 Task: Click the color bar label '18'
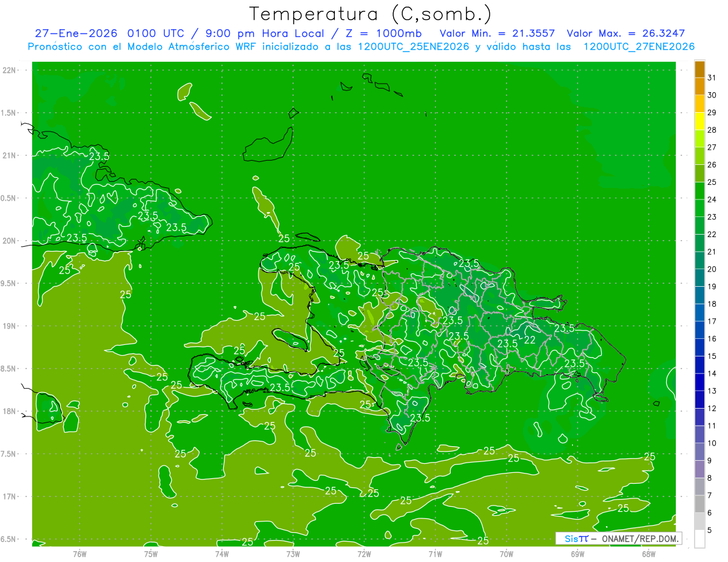(x=712, y=304)
